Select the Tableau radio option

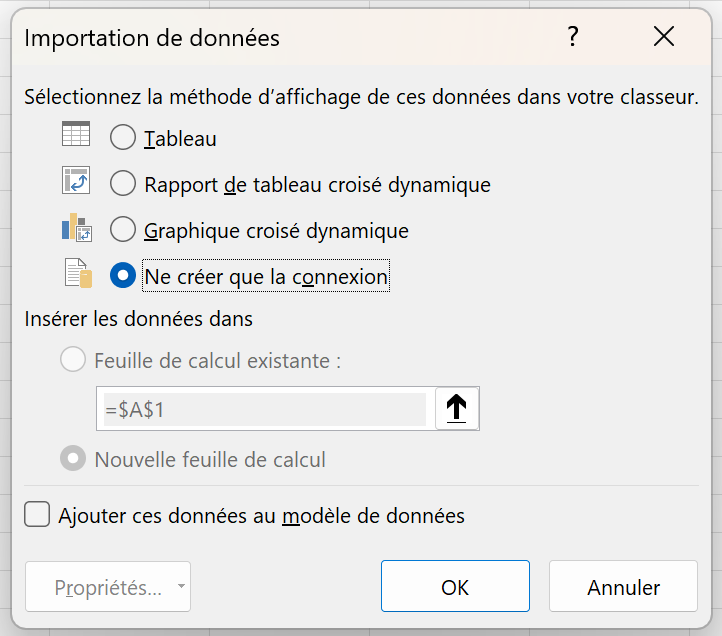click(x=123, y=137)
